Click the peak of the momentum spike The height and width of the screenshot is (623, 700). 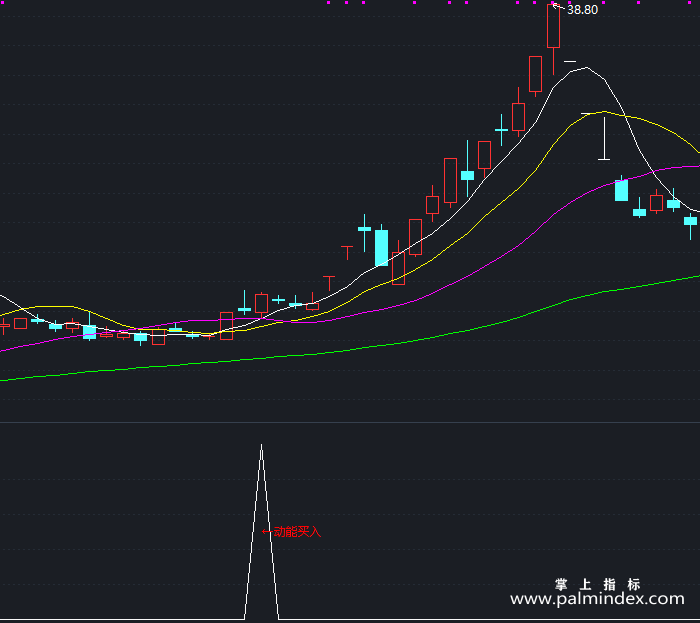(262, 445)
